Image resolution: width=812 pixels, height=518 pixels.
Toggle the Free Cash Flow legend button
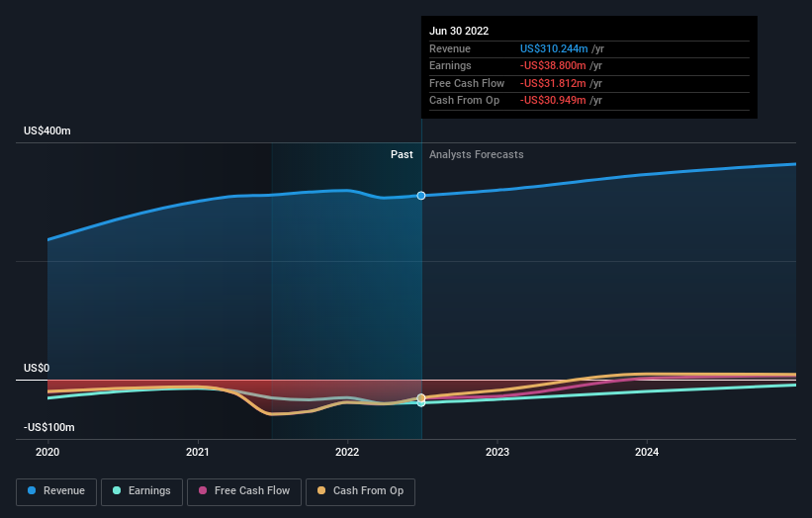(x=244, y=491)
